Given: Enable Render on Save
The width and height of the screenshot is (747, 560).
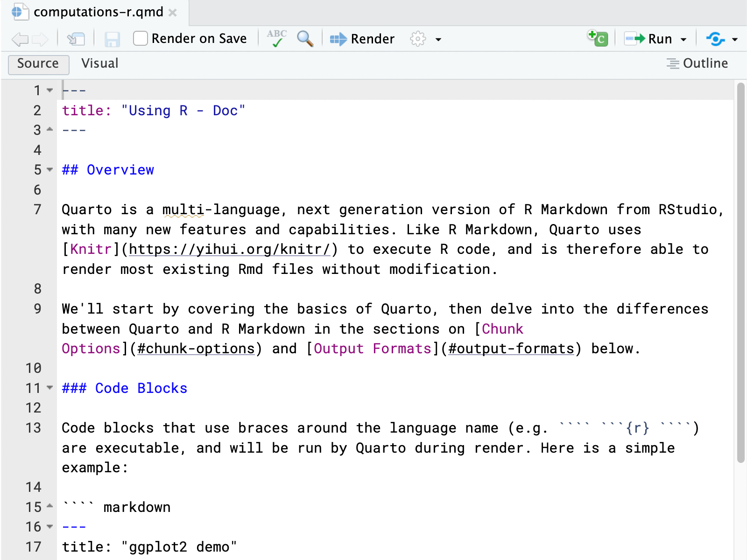Looking at the screenshot, I should click(140, 39).
